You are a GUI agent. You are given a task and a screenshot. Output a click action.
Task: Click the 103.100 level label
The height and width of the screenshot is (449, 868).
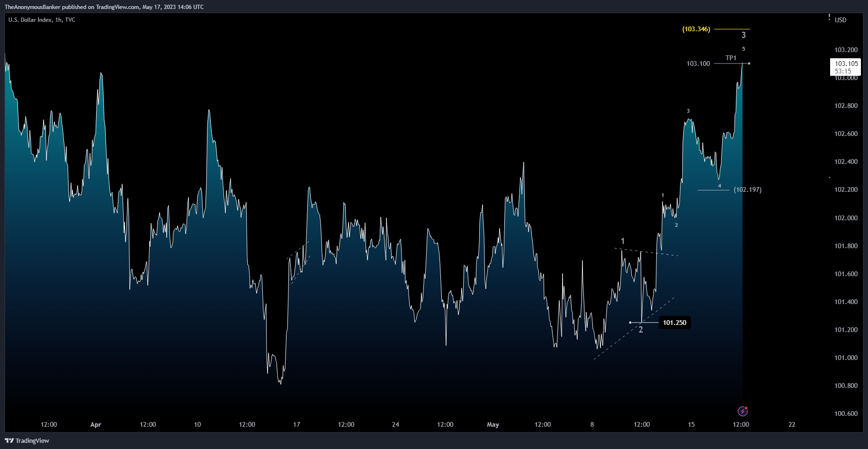698,63
